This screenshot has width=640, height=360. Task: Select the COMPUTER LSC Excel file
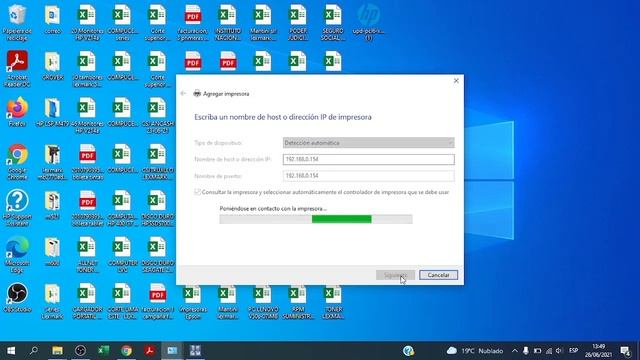click(x=122, y=254)
